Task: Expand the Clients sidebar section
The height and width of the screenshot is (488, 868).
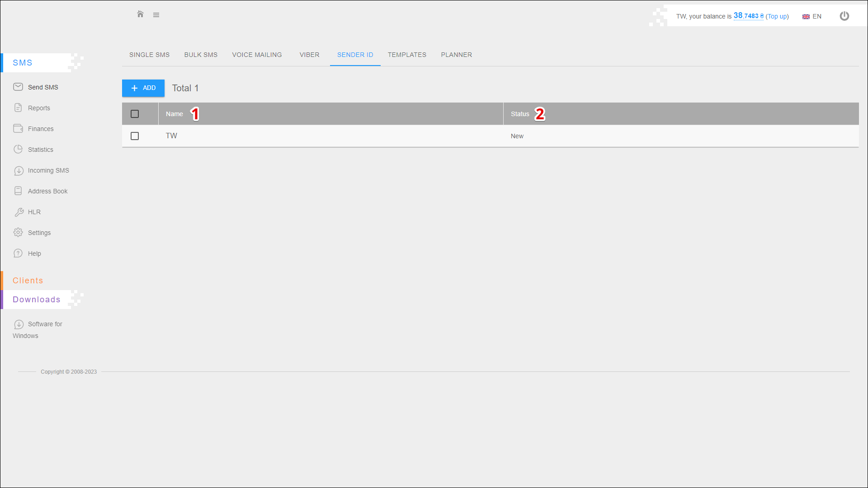Action: coord(28,281)
